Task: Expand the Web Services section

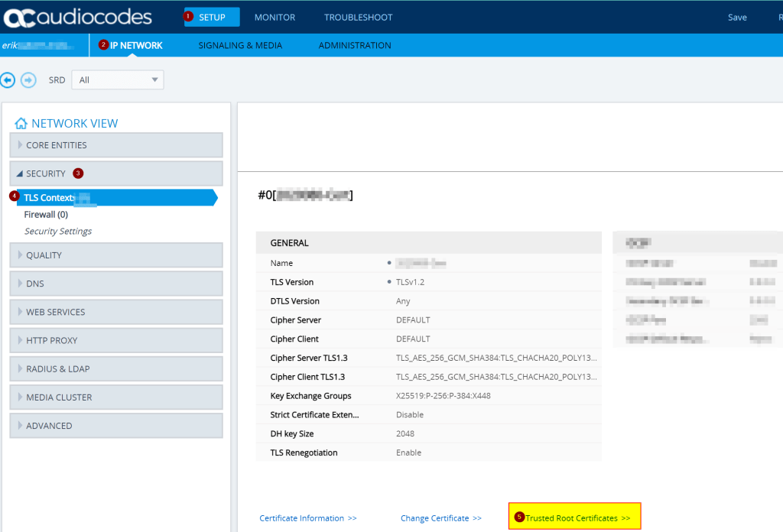Action: (x=116, y=312)
